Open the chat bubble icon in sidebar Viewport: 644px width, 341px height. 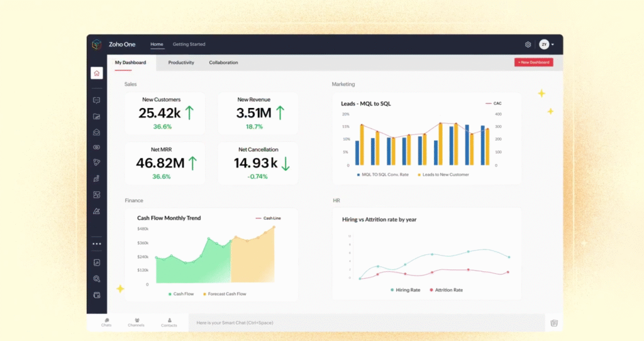coord(96,100)
